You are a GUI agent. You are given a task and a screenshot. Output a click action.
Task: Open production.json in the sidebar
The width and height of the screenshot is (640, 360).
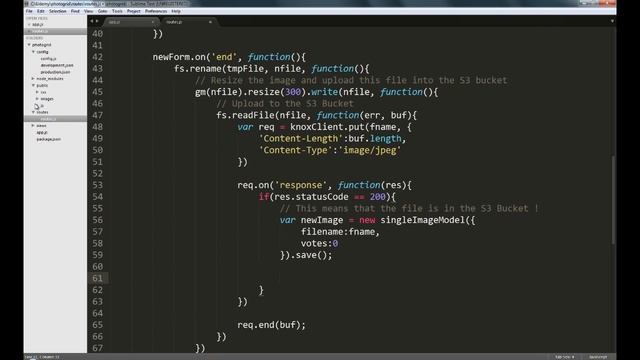click(x=55, y=72)
